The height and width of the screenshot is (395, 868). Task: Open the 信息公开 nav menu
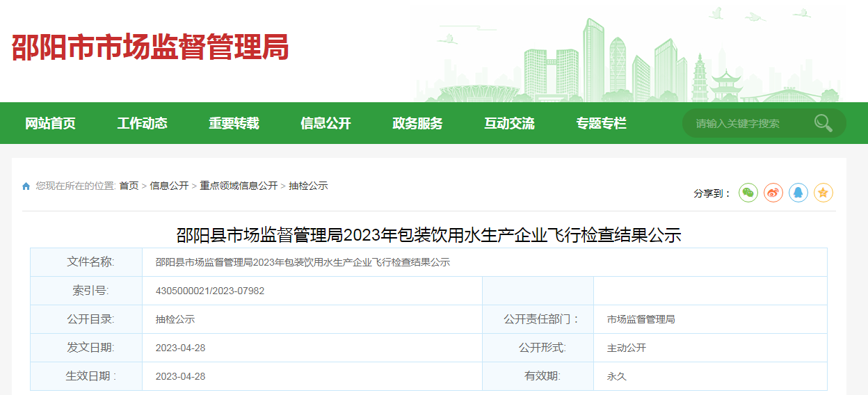(325, 123)
